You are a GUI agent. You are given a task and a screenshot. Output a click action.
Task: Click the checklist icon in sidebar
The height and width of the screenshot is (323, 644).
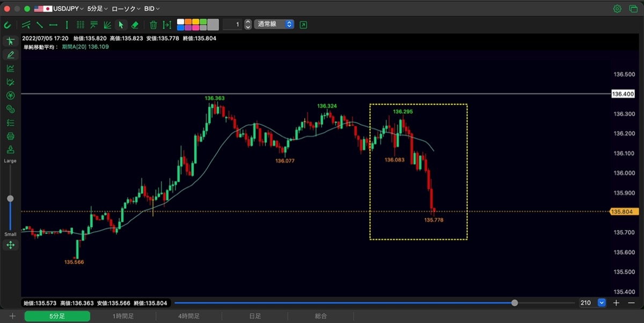(x=10, y=123)
